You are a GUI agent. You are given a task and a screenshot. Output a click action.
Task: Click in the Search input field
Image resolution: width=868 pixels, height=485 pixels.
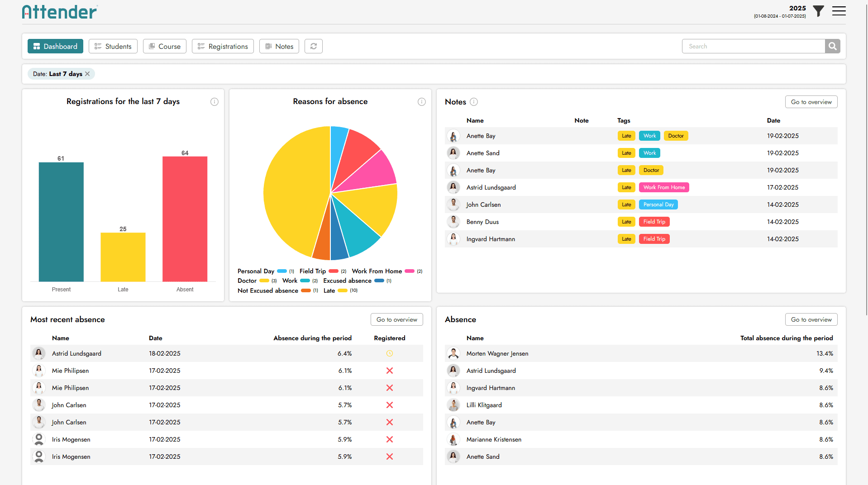click(x=753, y=46)
